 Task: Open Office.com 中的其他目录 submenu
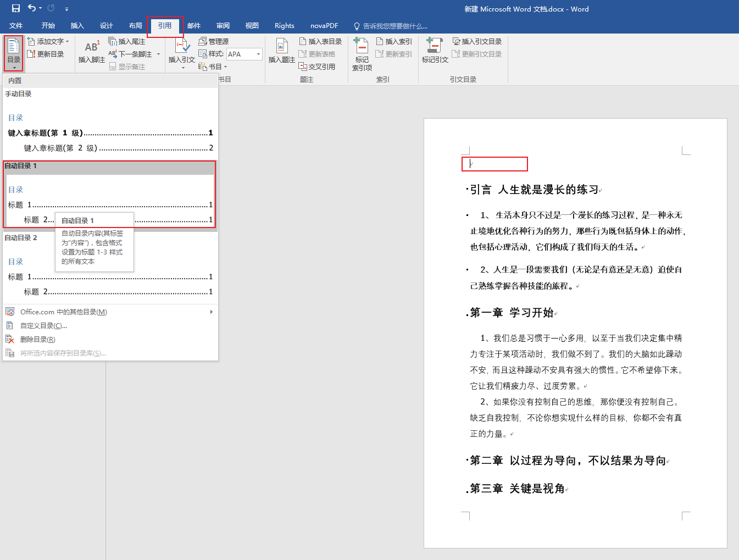point(110,312)
